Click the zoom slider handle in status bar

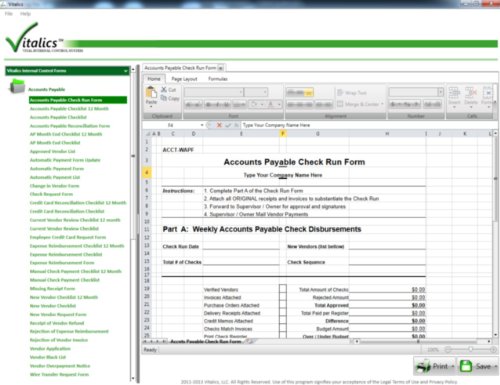471,349
